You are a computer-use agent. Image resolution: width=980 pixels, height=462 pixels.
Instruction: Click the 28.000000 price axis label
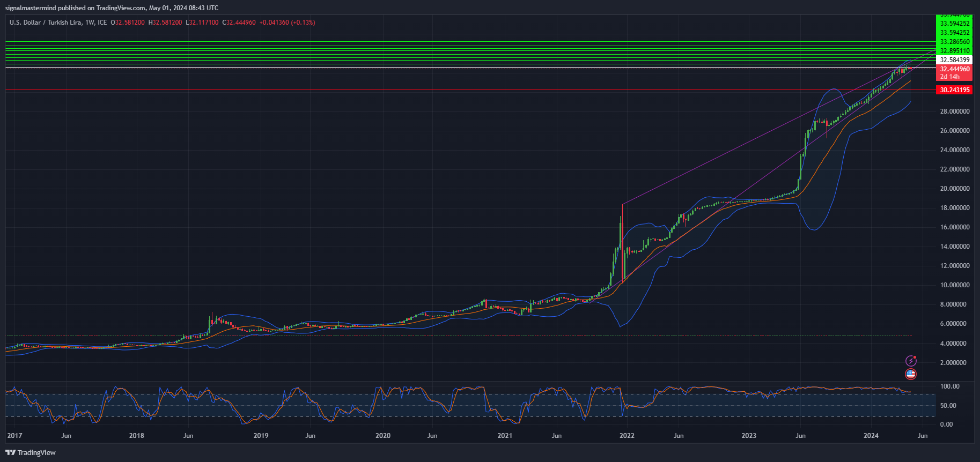click(x=955, y=111)
